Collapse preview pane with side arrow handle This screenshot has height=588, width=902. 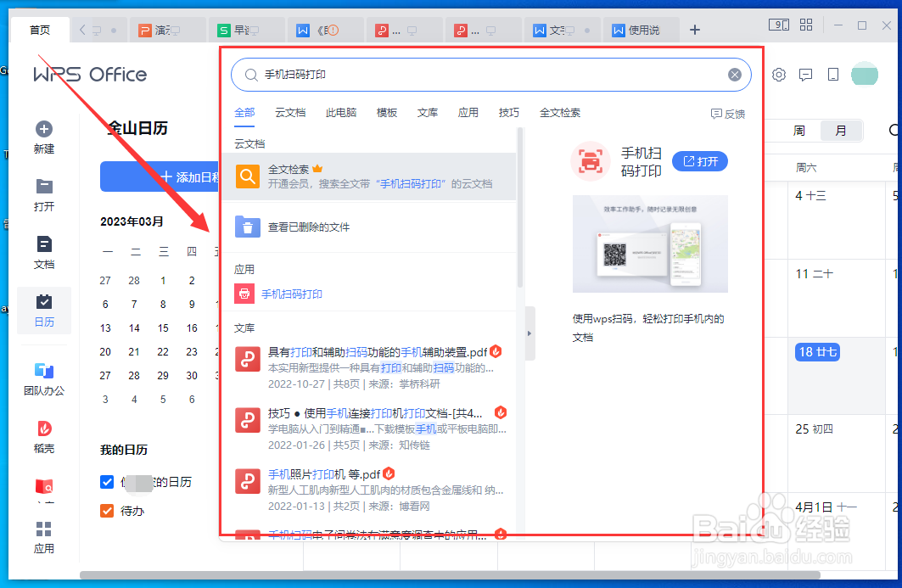pyautogui.click(x=529, y=333)
